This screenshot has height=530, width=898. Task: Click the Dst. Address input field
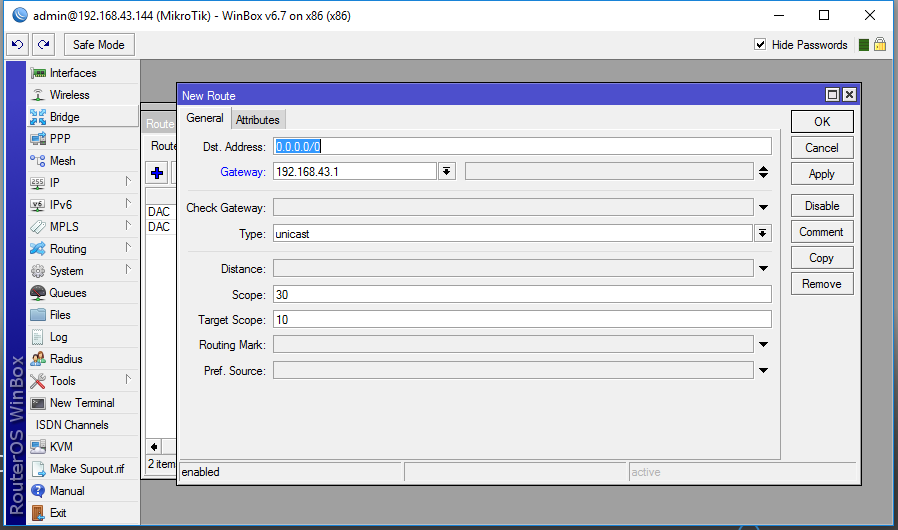click(522, 147)
